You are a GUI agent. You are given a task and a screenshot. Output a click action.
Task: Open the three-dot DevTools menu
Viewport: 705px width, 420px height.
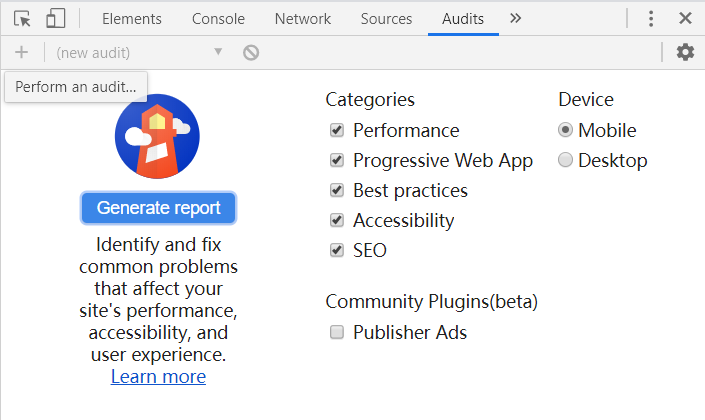click(x=651, y=19)
